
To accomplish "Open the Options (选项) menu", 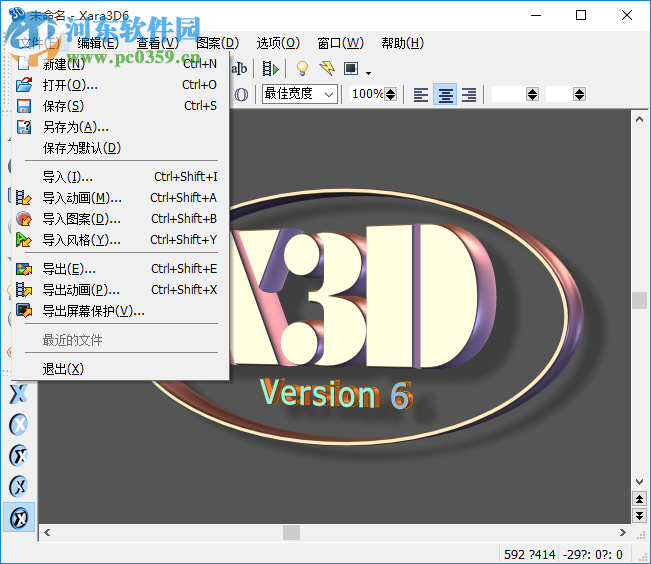I will click(278, 43).
